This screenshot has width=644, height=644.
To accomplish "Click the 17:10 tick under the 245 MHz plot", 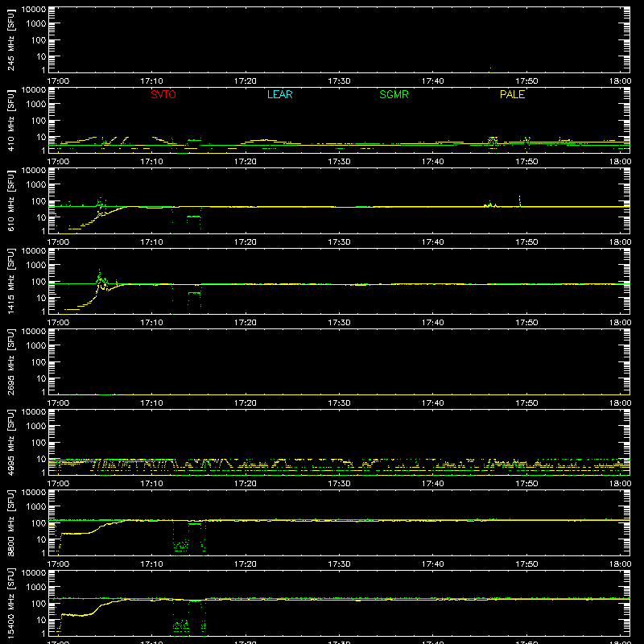I will click(x=151, y=81).
